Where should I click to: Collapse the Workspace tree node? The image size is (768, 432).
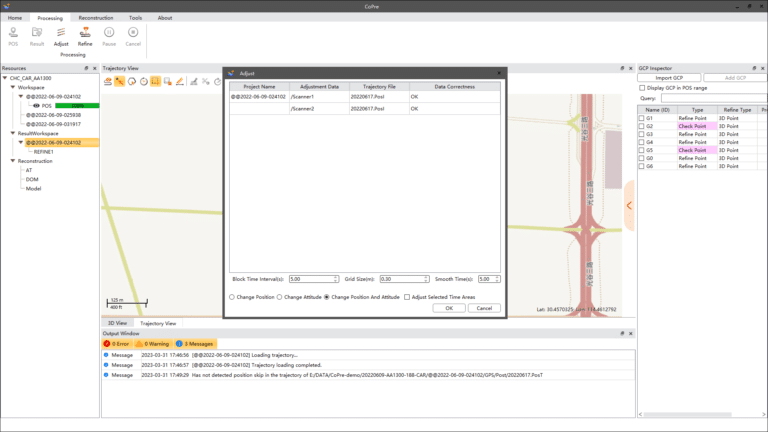[x=12, y=87]
